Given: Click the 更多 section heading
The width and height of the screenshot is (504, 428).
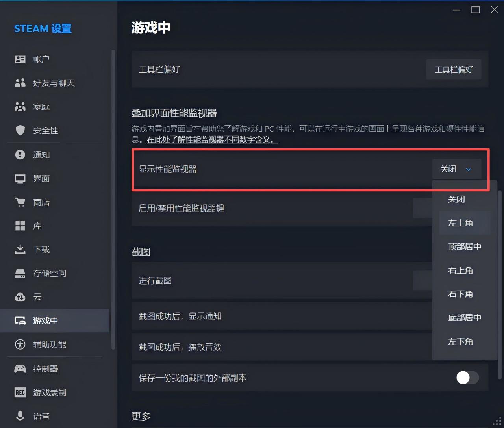Looking at the screenshot, I should pos(141,416).
